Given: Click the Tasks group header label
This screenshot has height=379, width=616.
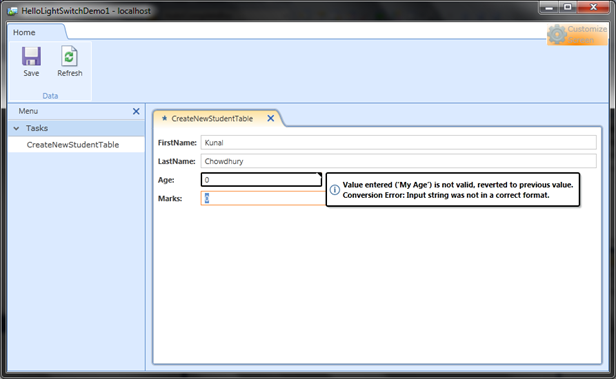Looking at the screenshot, I should tap(37, 128).
